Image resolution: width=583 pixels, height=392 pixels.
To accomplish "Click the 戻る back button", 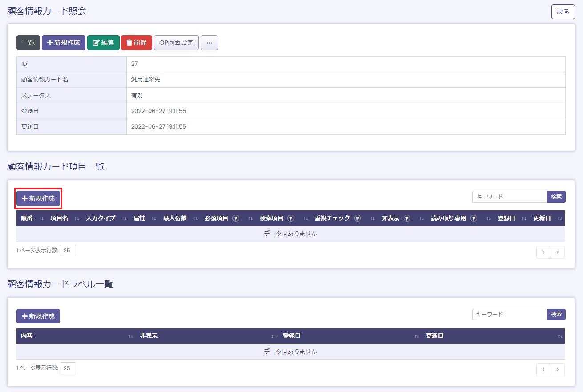I will click(x=563, y=12).
